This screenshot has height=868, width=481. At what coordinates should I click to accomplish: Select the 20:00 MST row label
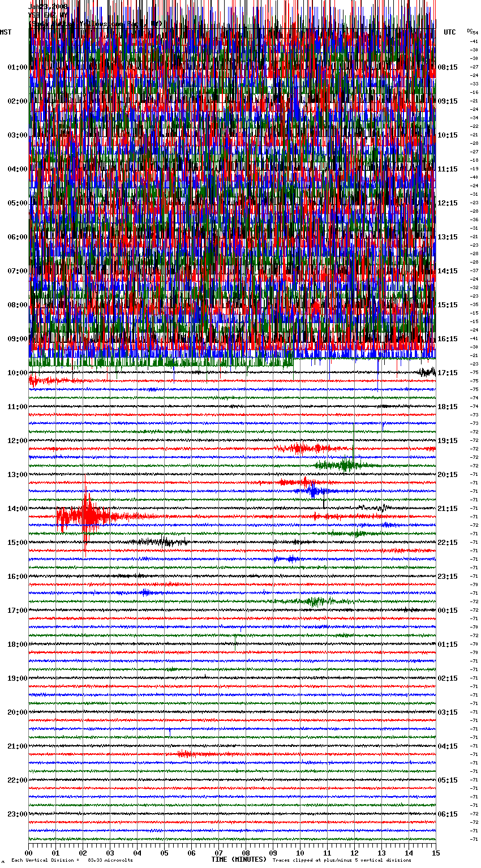pos(18,712)
